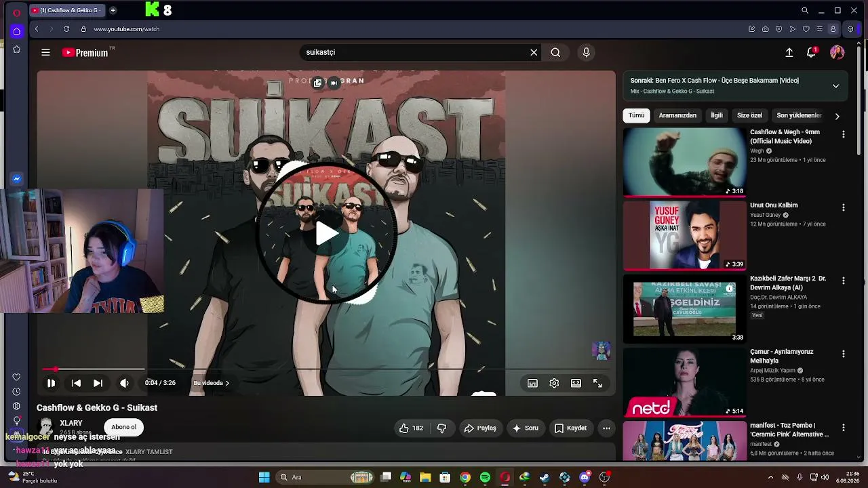
Task: Open options for 'manifest - Toz Pembe'
Action: (844, 428)
